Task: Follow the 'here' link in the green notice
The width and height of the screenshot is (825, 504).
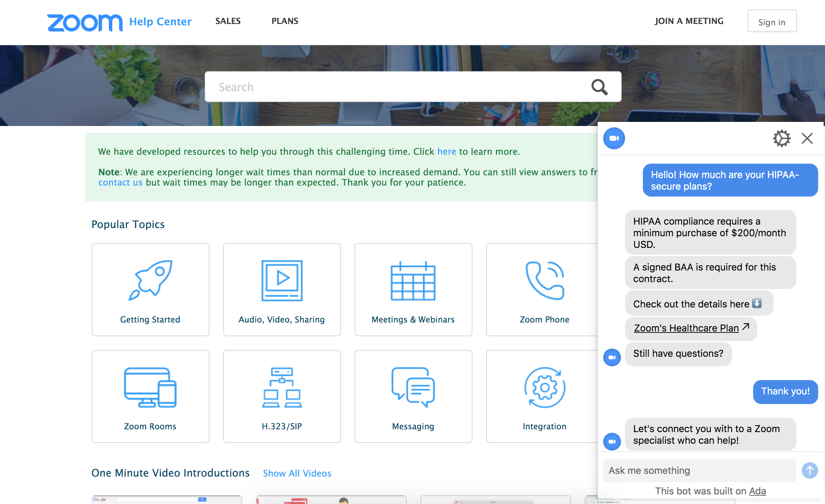Action: pyautogui.click(x=447, y=151)
